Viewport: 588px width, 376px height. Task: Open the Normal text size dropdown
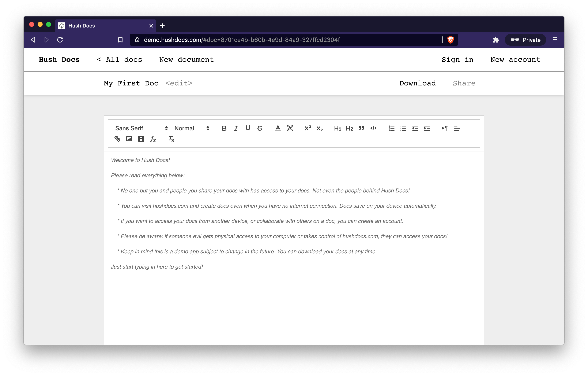192,128
